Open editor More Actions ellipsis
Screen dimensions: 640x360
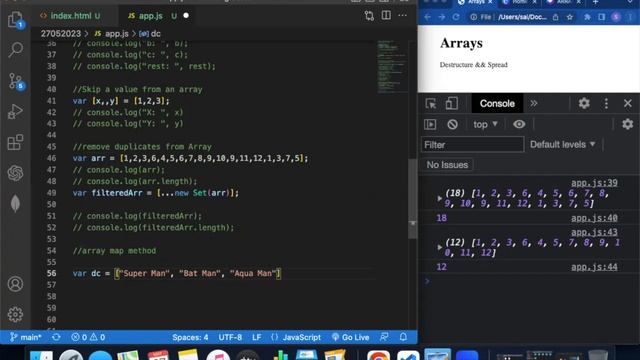click(402, 16)
